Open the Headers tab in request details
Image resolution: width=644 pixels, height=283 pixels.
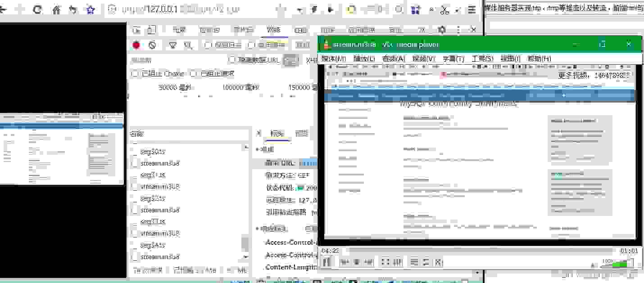pyautogui.click(x=277, y=133)
